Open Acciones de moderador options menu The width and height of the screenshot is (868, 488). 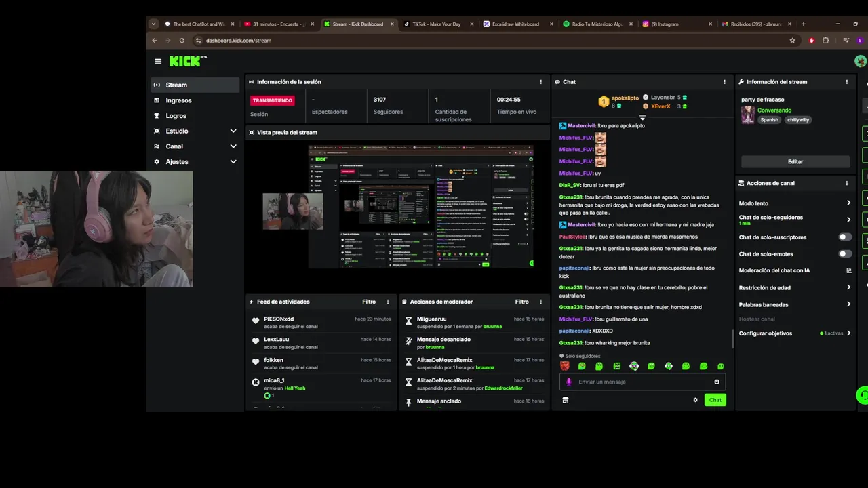[540, 302]
